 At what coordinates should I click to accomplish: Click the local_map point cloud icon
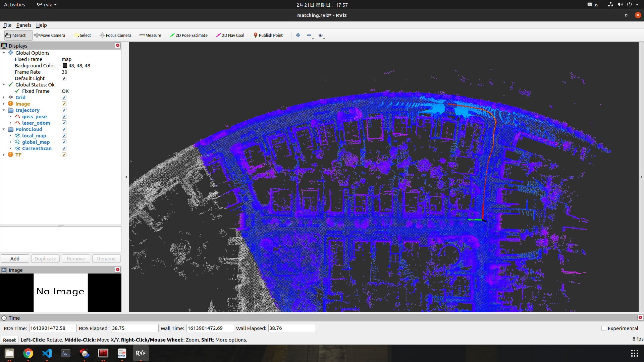pos(17,135)
